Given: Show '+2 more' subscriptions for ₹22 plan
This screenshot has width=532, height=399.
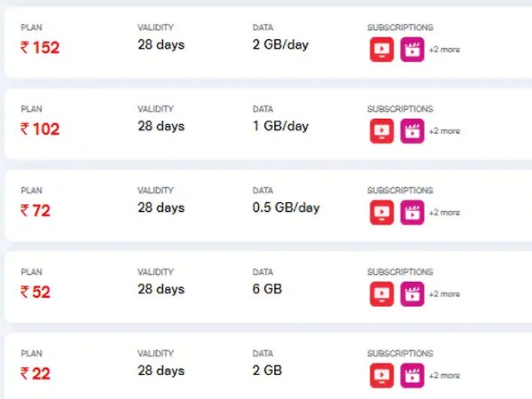Looking at the screenshot, I should point(444,375).
